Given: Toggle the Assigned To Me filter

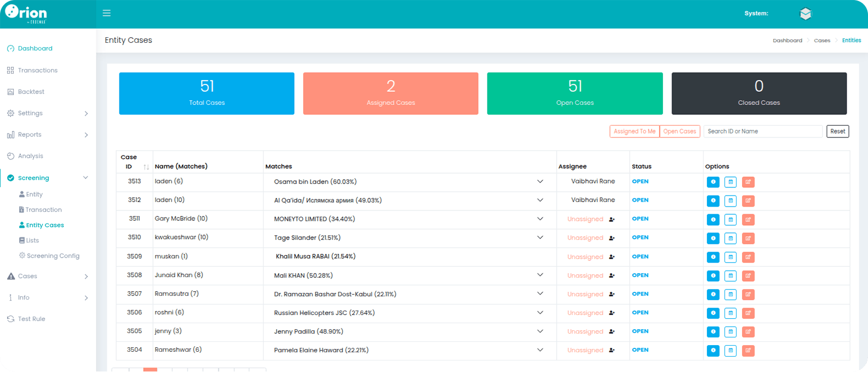Looking at the screenshot, I should pyautogui.click(x=634, y=131).
